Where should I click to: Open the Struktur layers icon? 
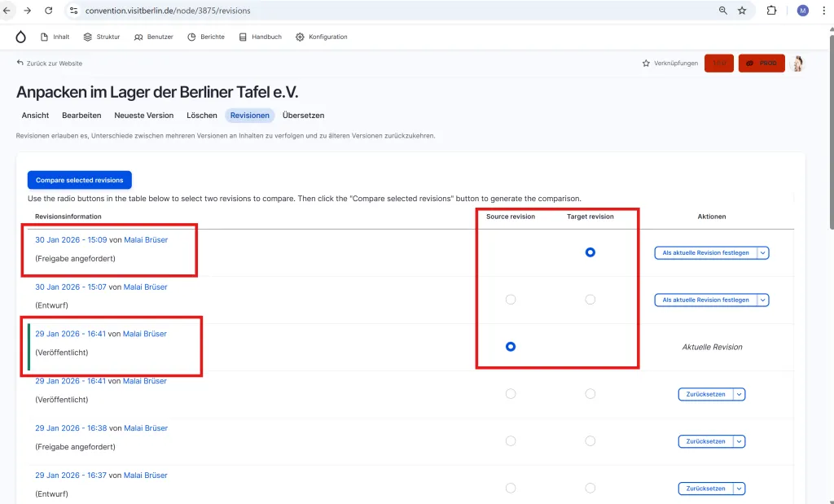[87, 37]
